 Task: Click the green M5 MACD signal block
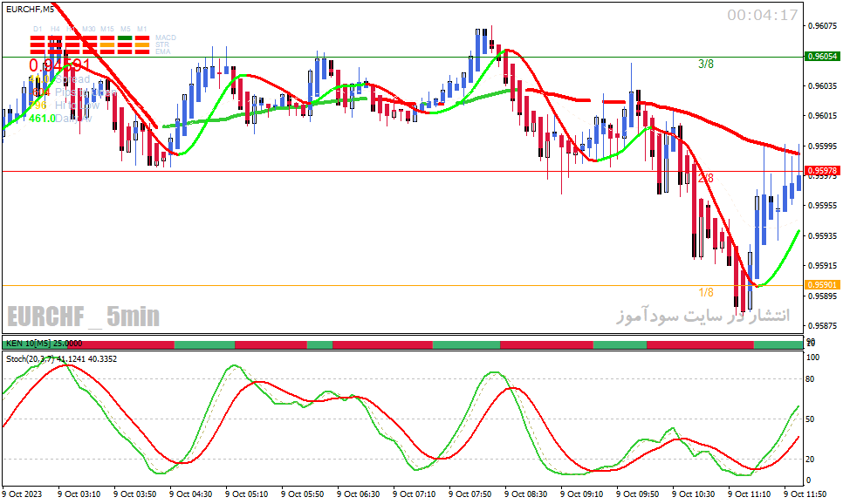(x=125, y=38)
